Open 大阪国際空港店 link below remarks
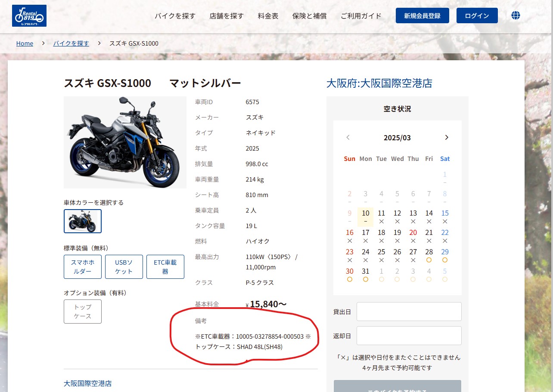The image size is (553, 392). [87, 383]
